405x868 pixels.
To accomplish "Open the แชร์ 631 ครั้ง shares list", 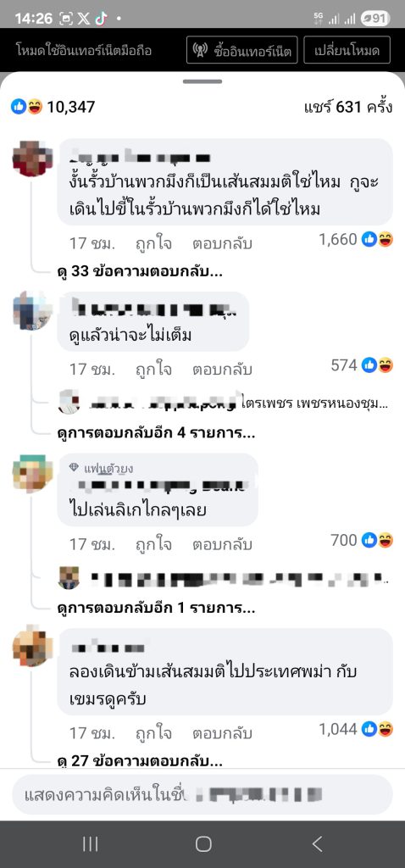I will tap(348, 107).
